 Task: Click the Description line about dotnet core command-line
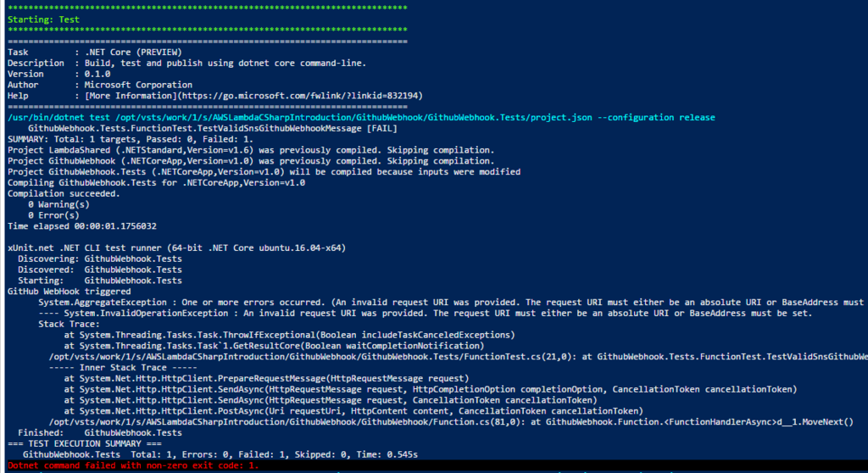pyautogui.click(x=186, y=63)
